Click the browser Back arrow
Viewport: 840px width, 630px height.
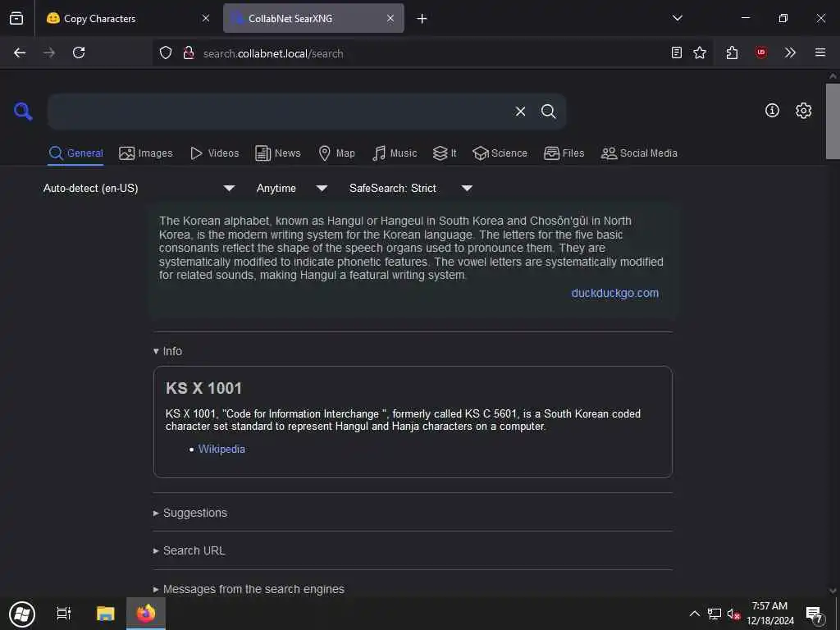[20, 52]
